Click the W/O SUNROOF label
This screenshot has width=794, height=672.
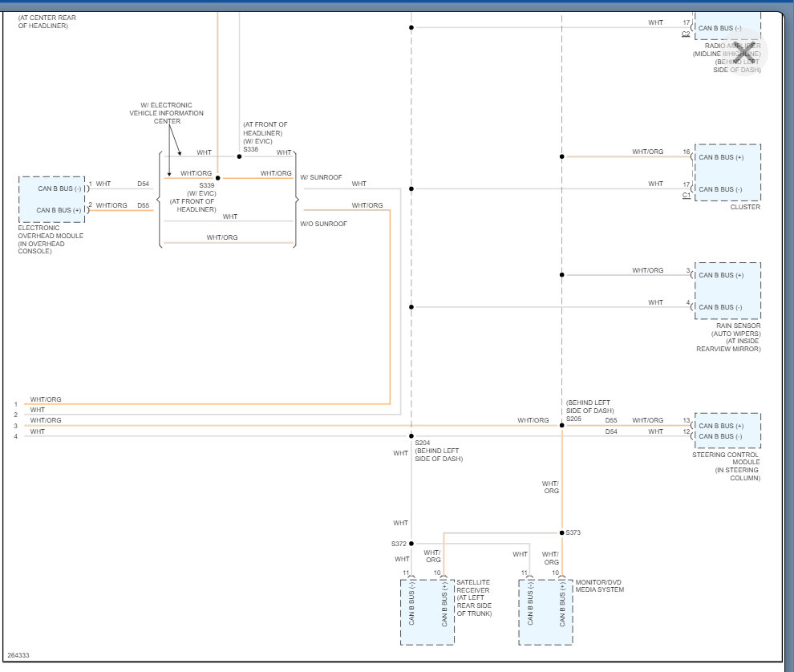pos(323,224)
